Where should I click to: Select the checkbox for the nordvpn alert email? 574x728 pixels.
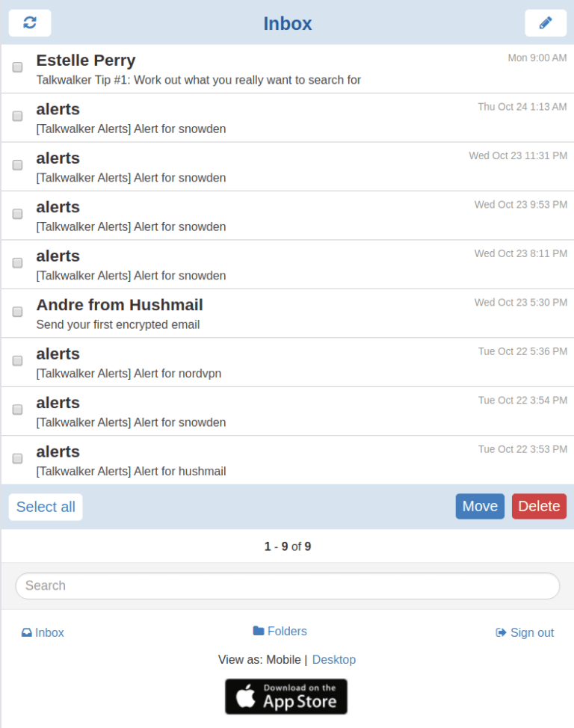16,361
